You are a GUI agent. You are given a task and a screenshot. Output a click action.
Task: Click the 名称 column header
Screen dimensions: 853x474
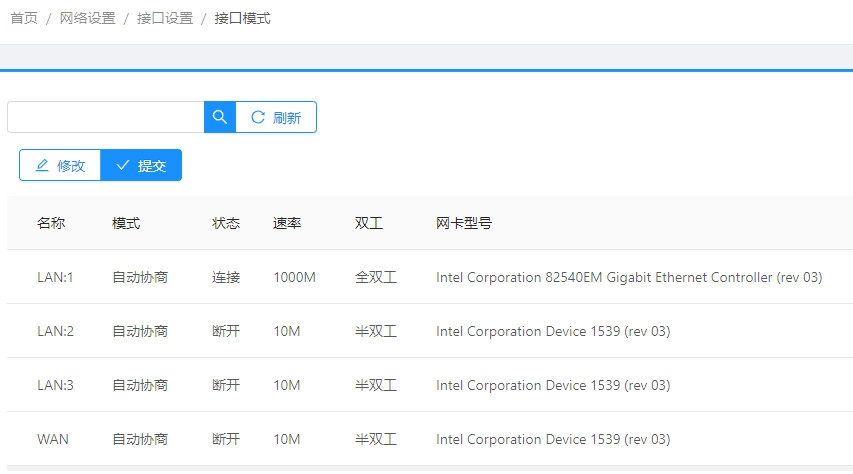pos(51,223)
